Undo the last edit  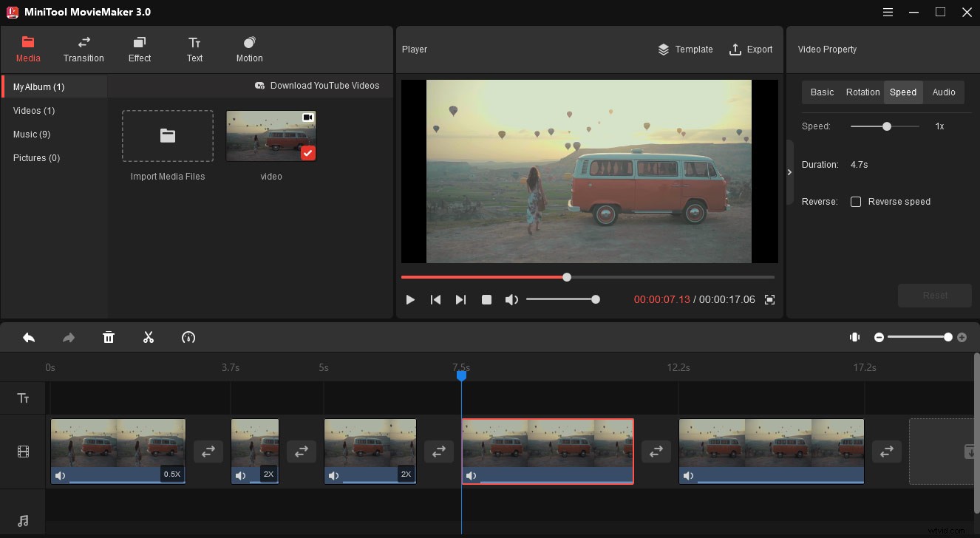(x=29, y=337)
